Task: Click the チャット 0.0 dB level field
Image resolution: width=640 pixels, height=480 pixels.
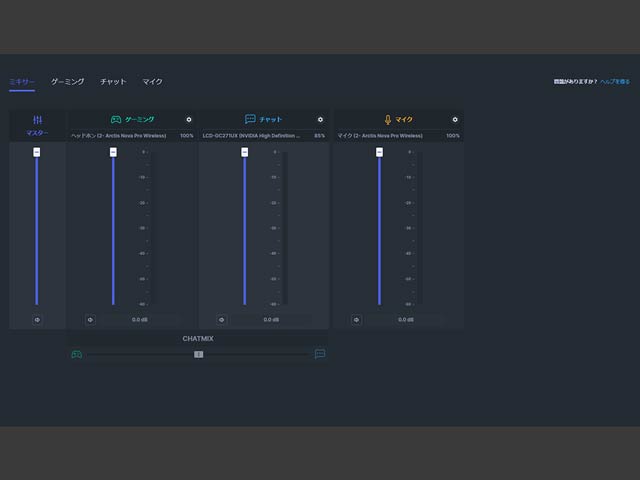Action: click(271, 320)
